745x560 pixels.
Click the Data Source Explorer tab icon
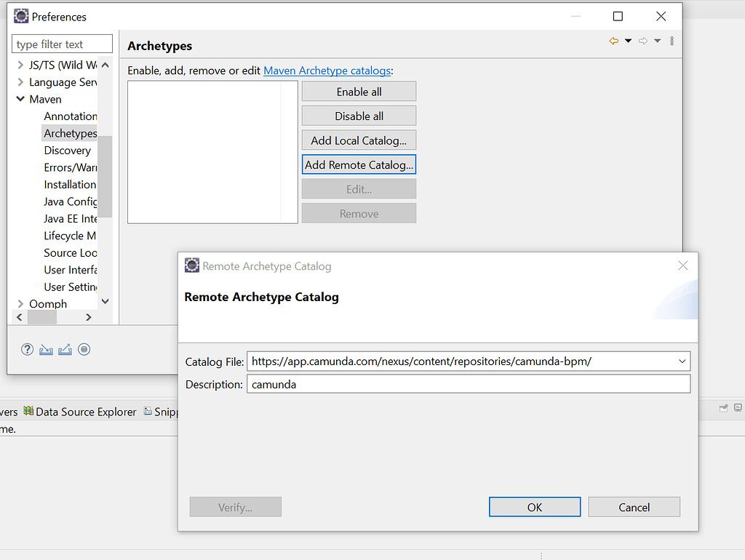(27, 411)
